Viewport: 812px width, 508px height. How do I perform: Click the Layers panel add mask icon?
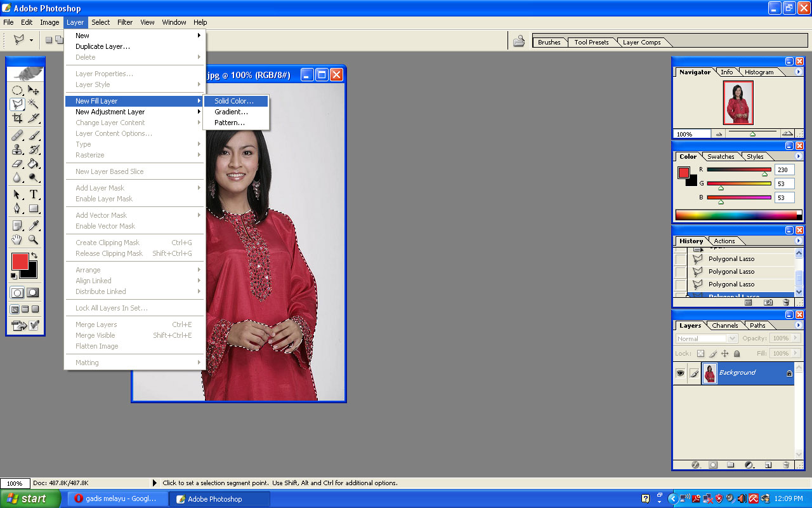(713, 465)
